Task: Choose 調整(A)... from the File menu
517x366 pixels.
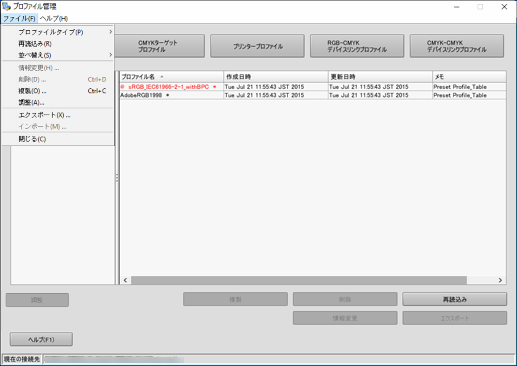Action: tap(58, 102)
